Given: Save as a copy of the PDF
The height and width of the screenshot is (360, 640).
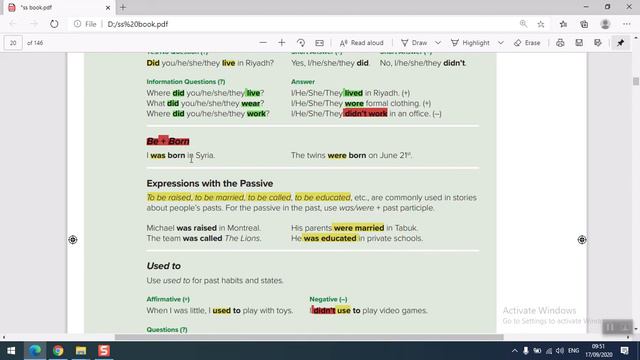Looking at the screenshot, I should (x=598, y=43).
